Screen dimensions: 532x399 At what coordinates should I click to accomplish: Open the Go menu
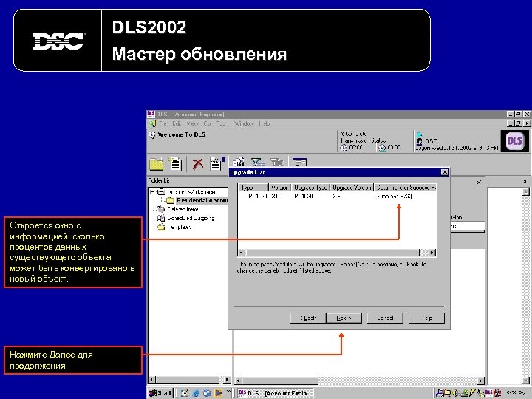pos(208,123)
